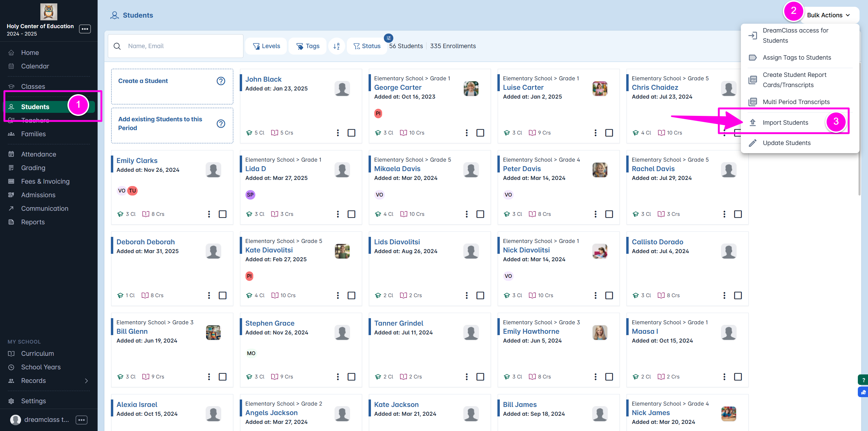Select John Black's checkbox
The height and width of the screenshot is (431, 868).
[x=351, y=133]
